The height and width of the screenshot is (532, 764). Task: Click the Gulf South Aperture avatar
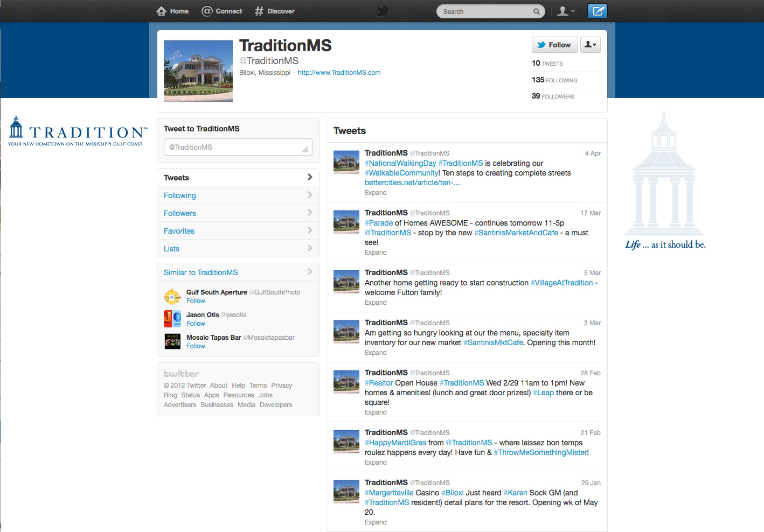pos(172,296)
